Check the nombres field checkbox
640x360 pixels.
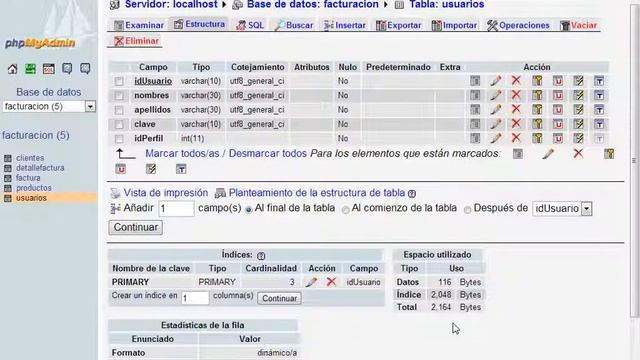pos(119,96)
